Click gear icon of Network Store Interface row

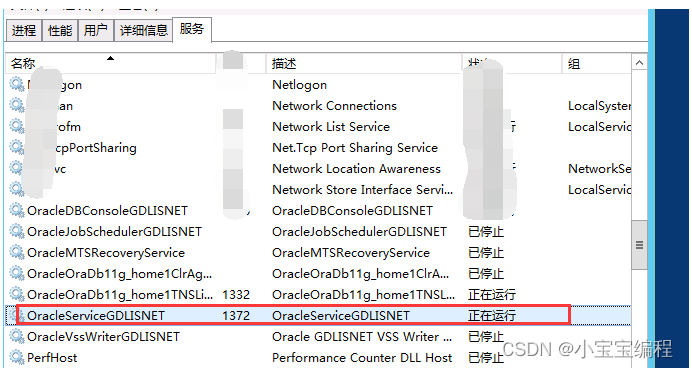pos(17,189)
